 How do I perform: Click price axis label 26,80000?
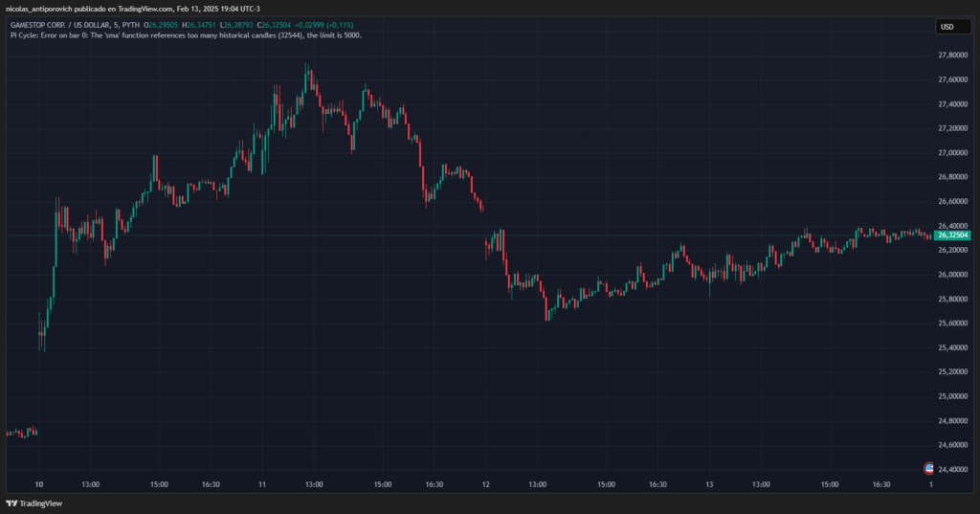click(x=952, y=178)
